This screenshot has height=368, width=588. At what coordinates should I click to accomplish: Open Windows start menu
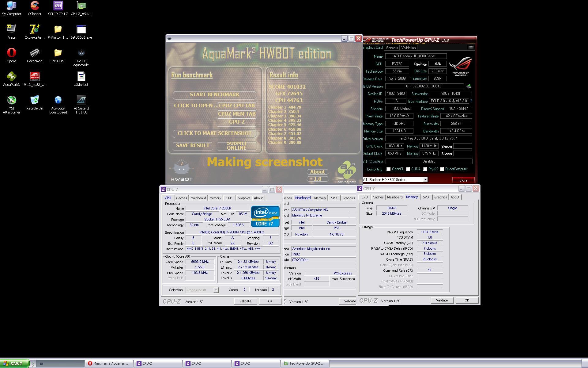[15, 363]
